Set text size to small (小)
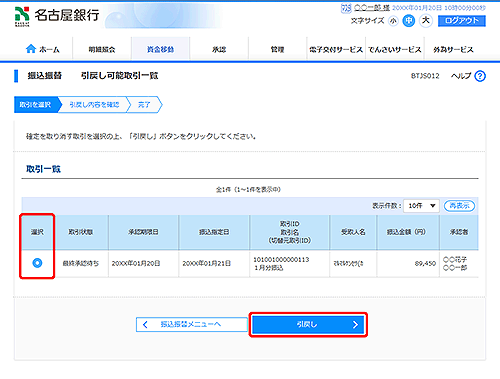Screen dimensions: 500x379 393,21
